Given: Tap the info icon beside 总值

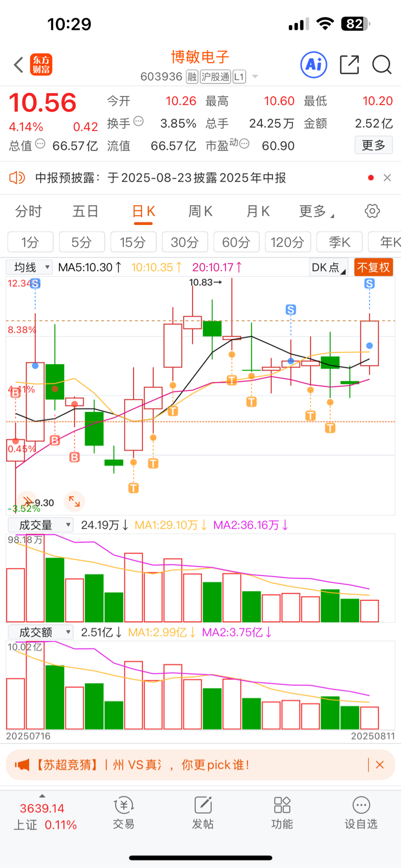Looking at the screenshot, I should click(40, 144).
